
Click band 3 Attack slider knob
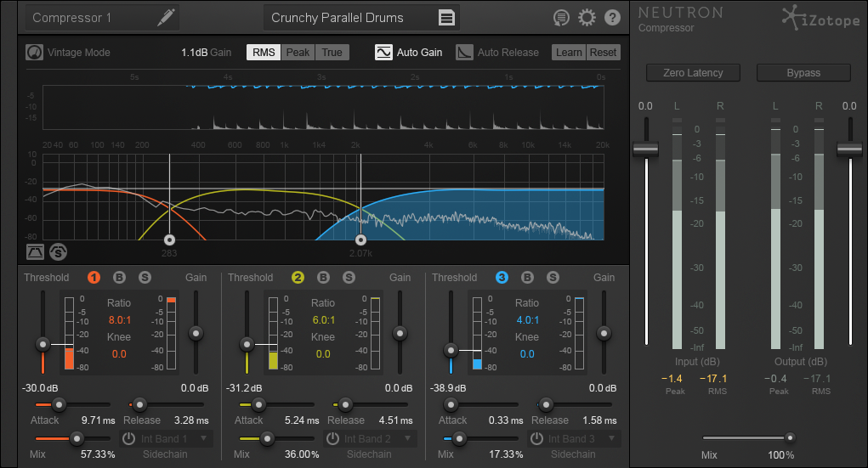click(x=451, y=405)
